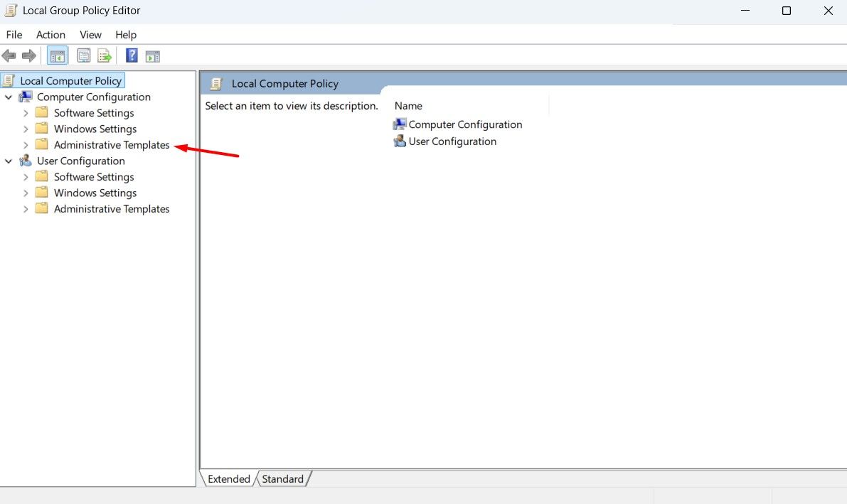
Task: Click Computer Configuration icon in the right pane list
Action: point(400,124)
